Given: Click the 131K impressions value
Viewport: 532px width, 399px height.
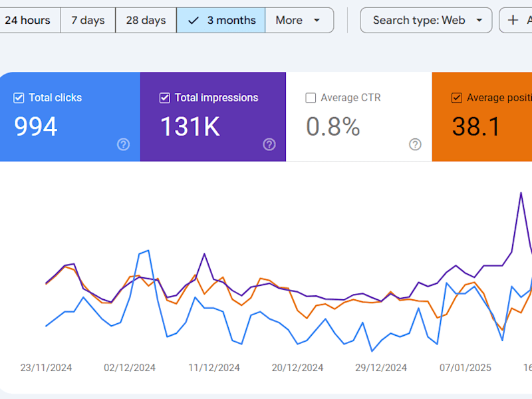Looking at the screenshot, I should pyautogui.click(x=190, y=126).
